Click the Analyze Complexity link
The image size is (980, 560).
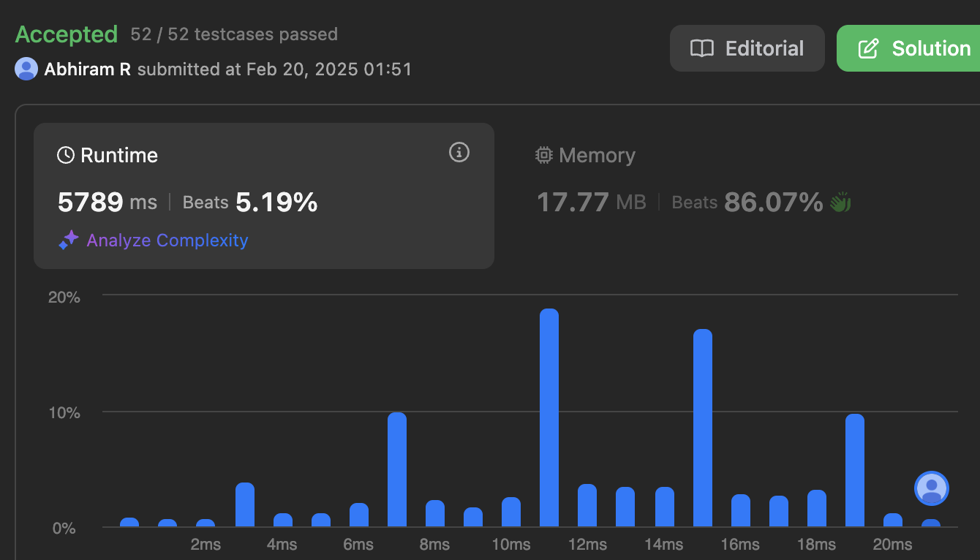[167, 240]
